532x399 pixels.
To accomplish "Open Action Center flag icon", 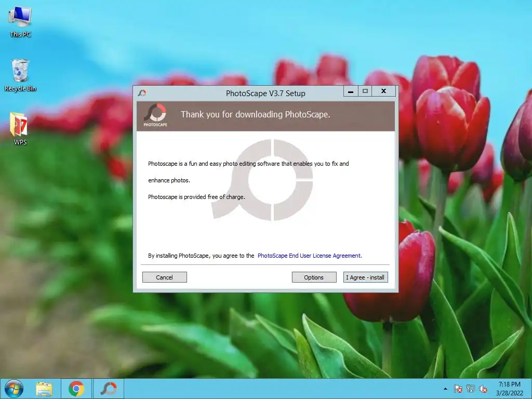I will 458,389.
